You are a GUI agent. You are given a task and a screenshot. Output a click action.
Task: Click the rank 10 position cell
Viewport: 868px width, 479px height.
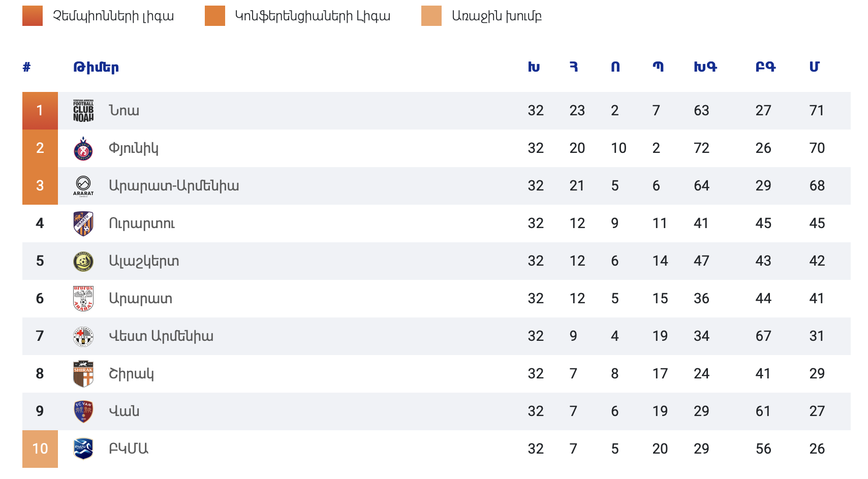[x=40, y=449]
